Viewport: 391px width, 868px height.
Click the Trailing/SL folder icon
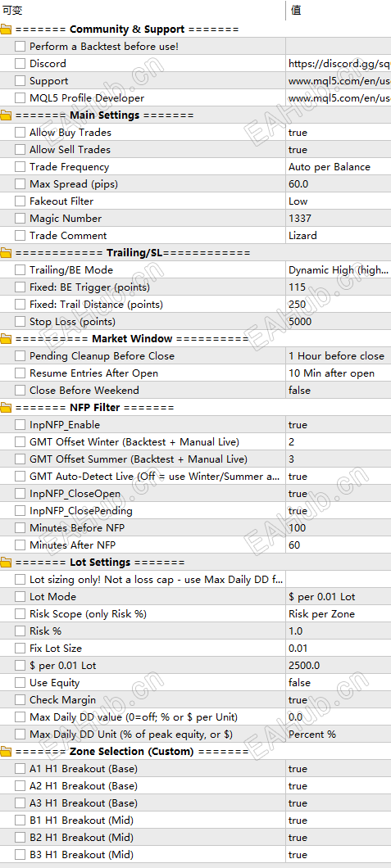(6, 253)
